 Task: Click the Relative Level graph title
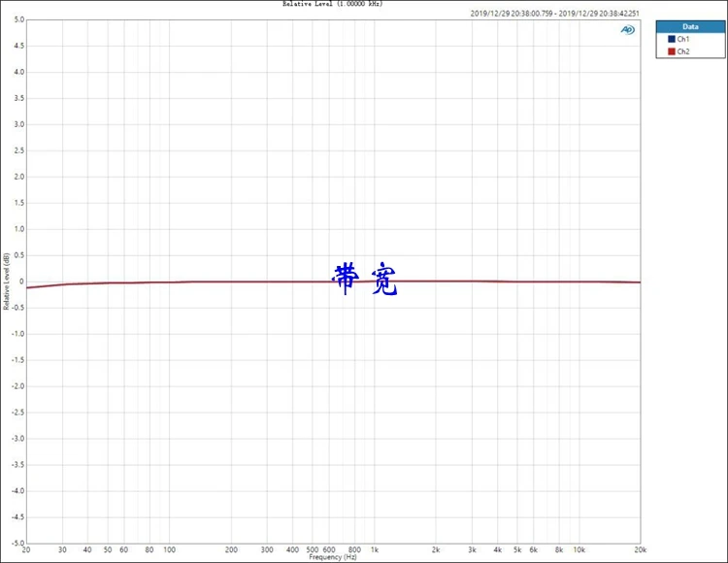pos(332,4)
